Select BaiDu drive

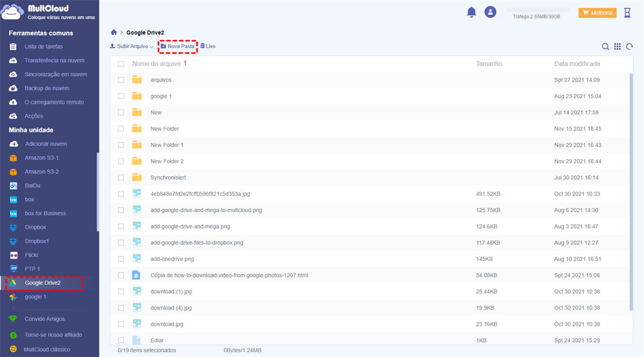point(33,186)
